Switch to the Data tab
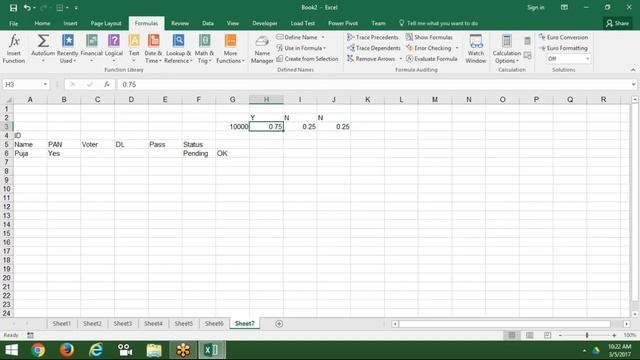Screen dimensions: 640x360 [x=208, y=23]
